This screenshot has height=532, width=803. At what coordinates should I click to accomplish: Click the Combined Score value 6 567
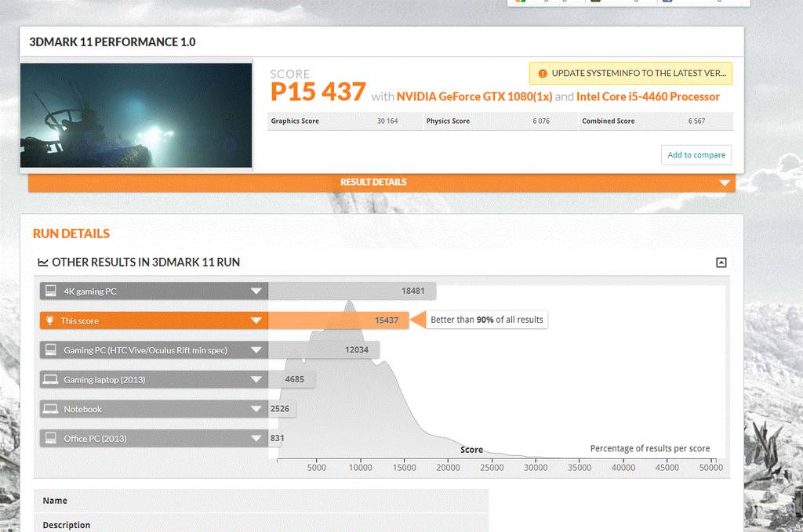pyautogui.click(x=696, y=121)
